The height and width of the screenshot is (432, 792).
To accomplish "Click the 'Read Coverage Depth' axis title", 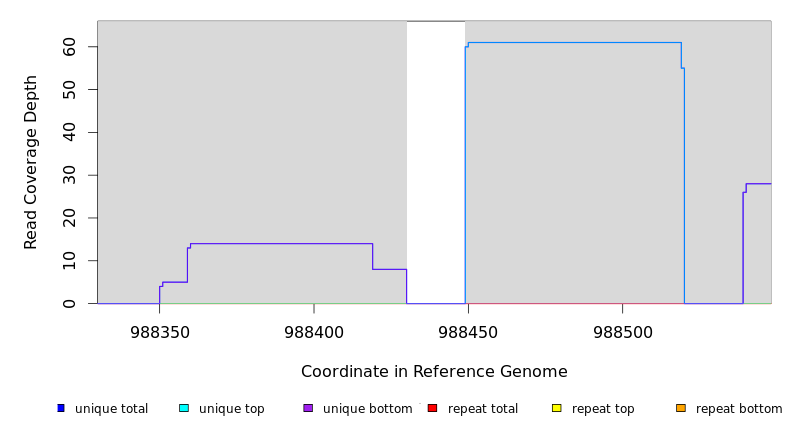I will 31,162.
